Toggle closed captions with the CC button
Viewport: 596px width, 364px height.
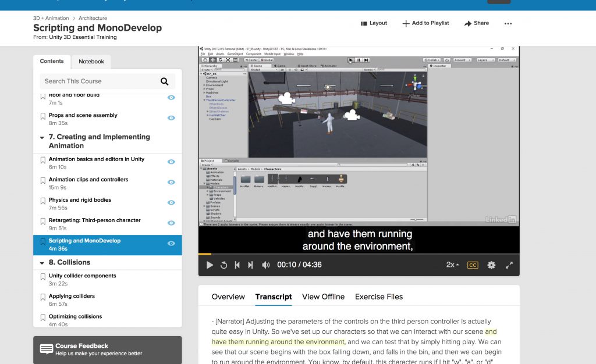473,265
